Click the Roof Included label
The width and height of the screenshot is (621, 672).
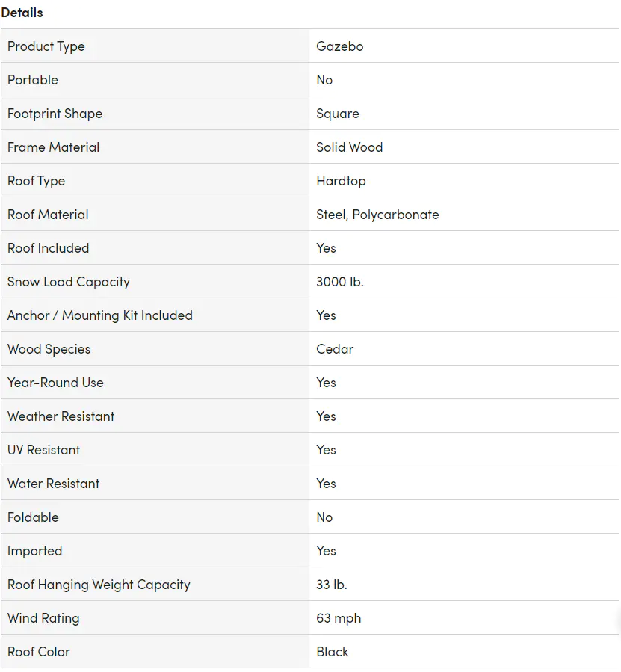(48, 248)
